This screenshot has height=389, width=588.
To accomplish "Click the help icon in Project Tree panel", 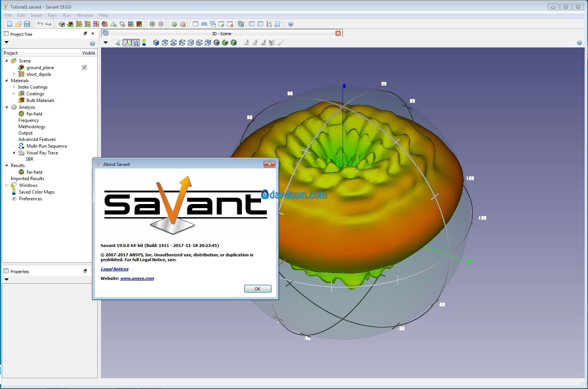I will [x=92, y=43].
